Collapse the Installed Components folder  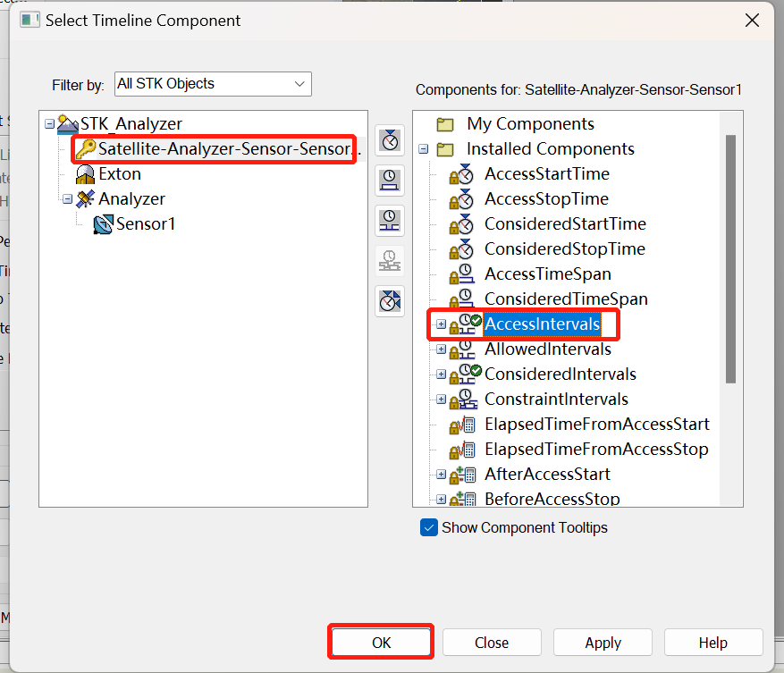[x=423, y=149]
